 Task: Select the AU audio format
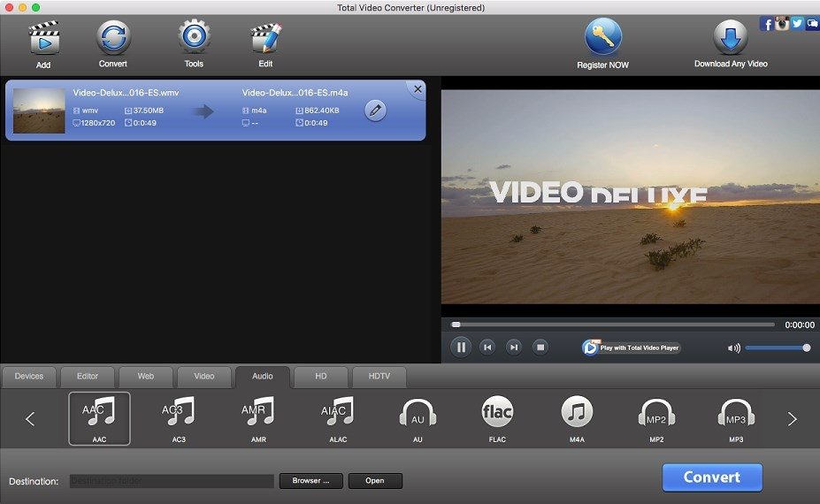(x=418, y=419)
